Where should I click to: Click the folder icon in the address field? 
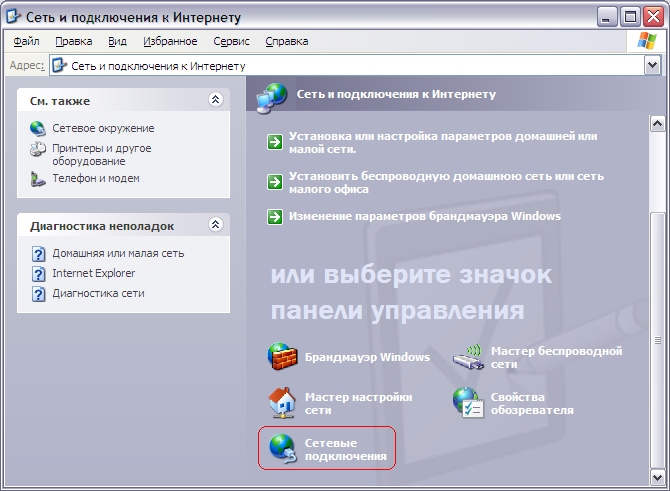pyautogui.click(x=59, y=65)
